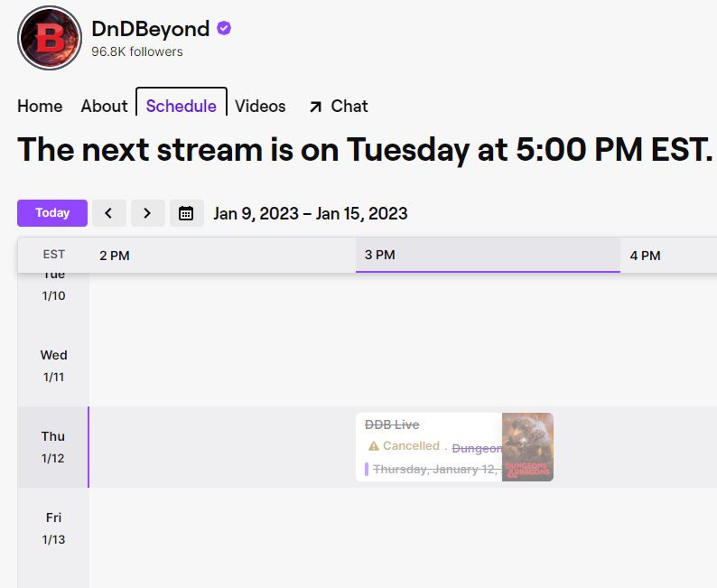
Task: Switch to the Videos tab
Action: tap(260, 107)
